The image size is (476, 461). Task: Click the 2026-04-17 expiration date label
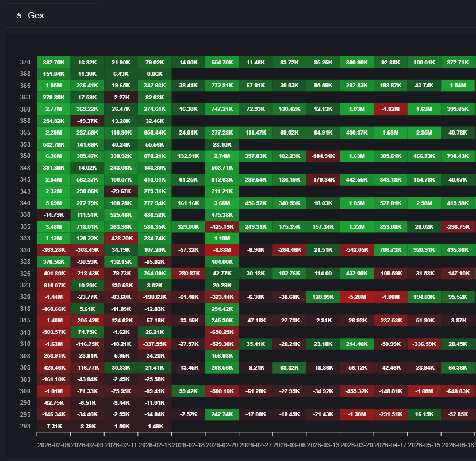tap(390, 445)
